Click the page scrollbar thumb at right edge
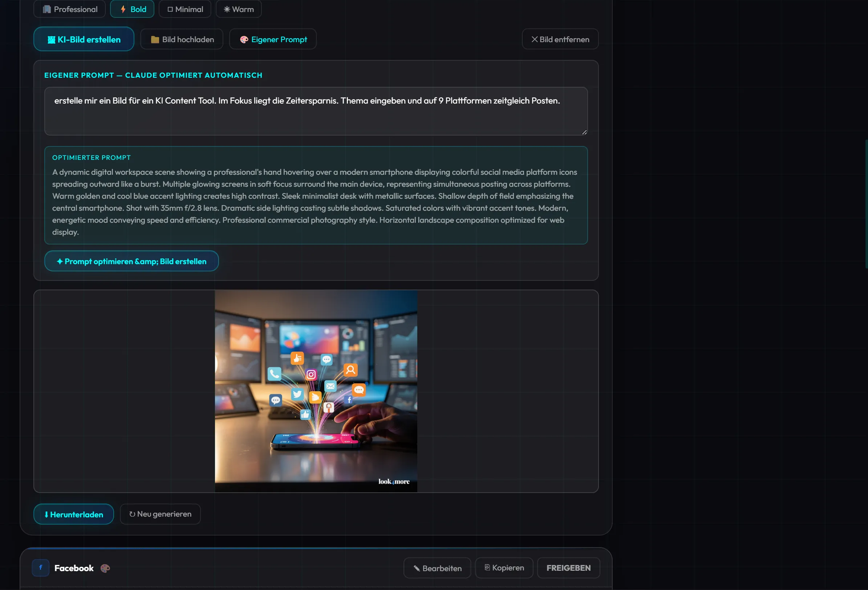The image size is (868, 590). coord(866,204)
